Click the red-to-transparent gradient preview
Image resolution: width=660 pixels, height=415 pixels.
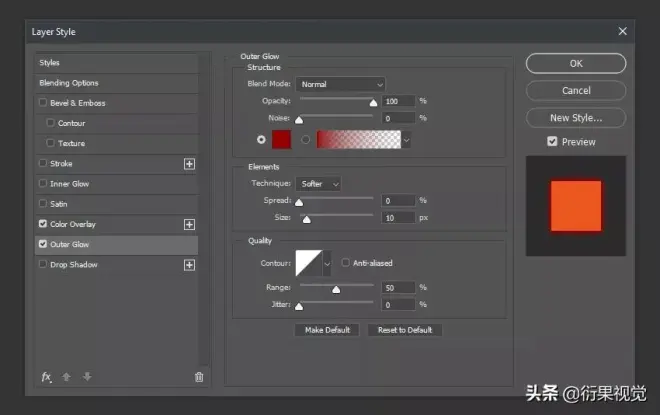click(x=359, y=139)
